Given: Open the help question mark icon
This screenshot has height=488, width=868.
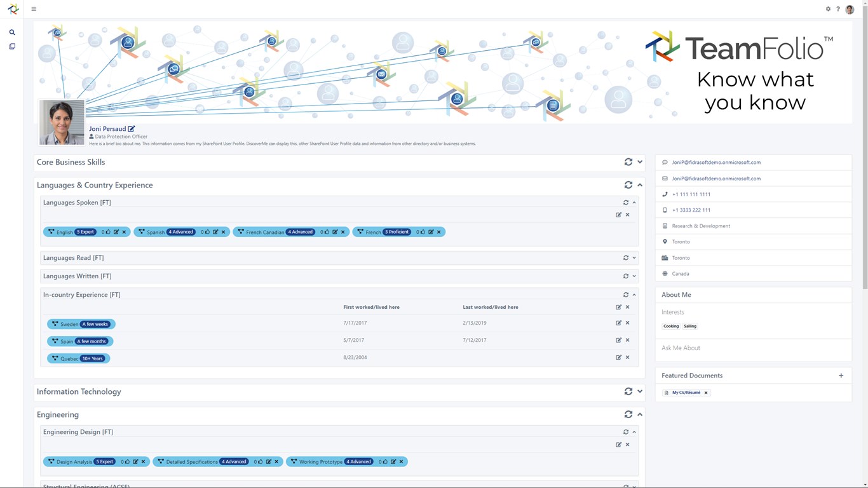Looking at the screenshot, I should (838, 9).
